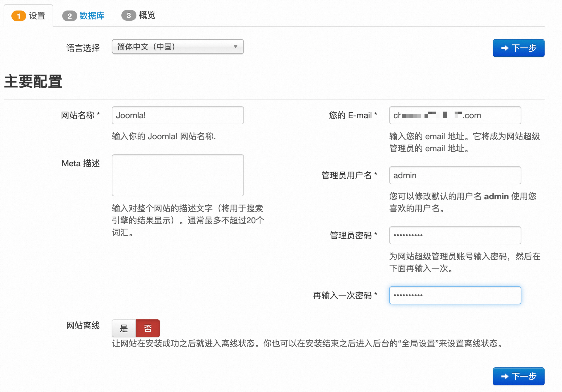Click the 网站名称 * label
This screenshot has height=392, width=562.
click(80, 115)
